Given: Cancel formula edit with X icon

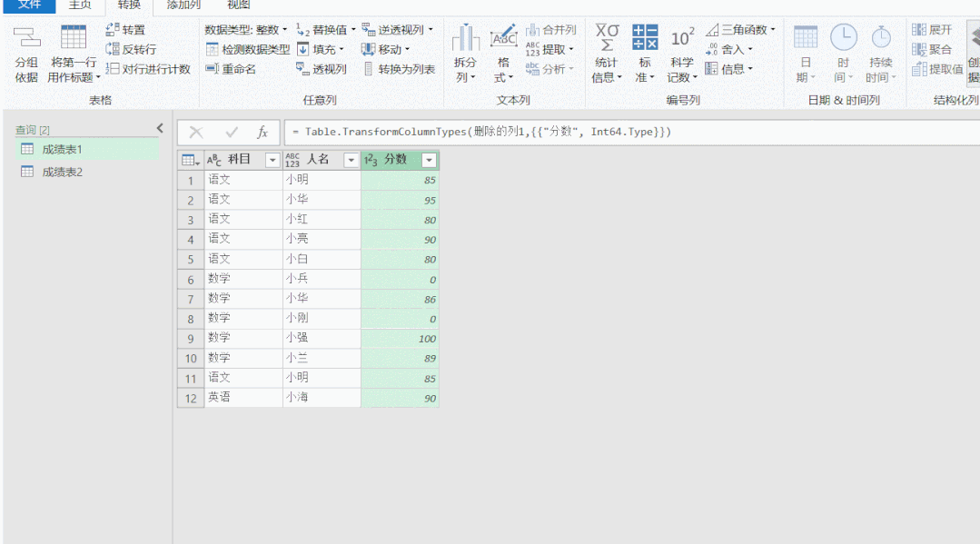Looking at the screenshot, I should point(196,132).
